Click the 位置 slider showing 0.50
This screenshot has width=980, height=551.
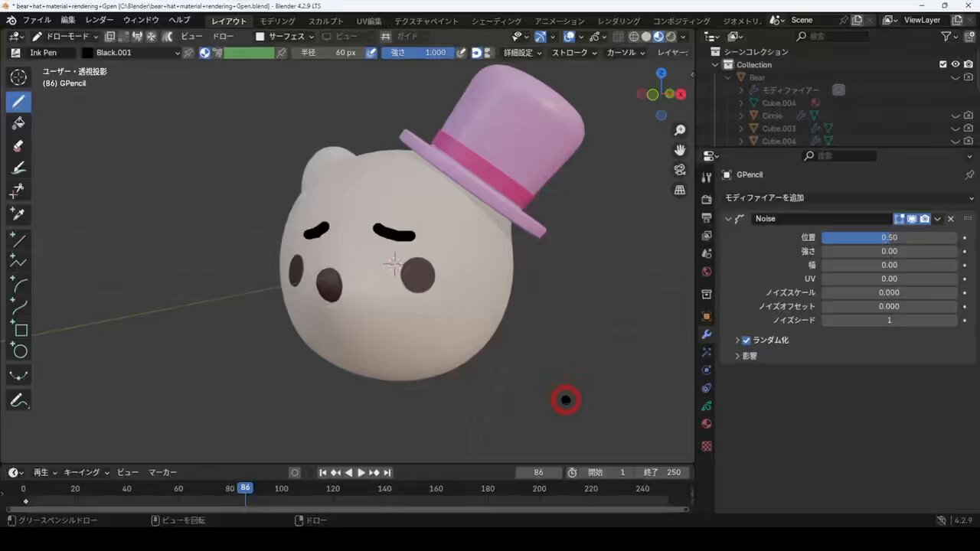coord(889,237)
